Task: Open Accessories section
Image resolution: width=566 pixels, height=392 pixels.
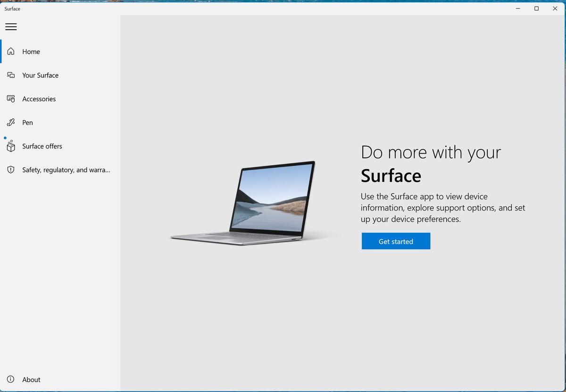Action: point(39,99)
